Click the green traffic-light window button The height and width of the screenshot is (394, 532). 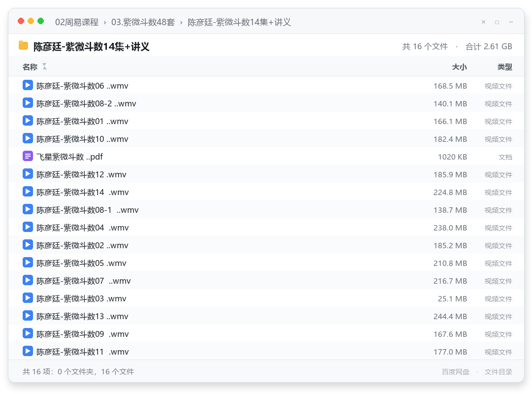pos(41,21)
